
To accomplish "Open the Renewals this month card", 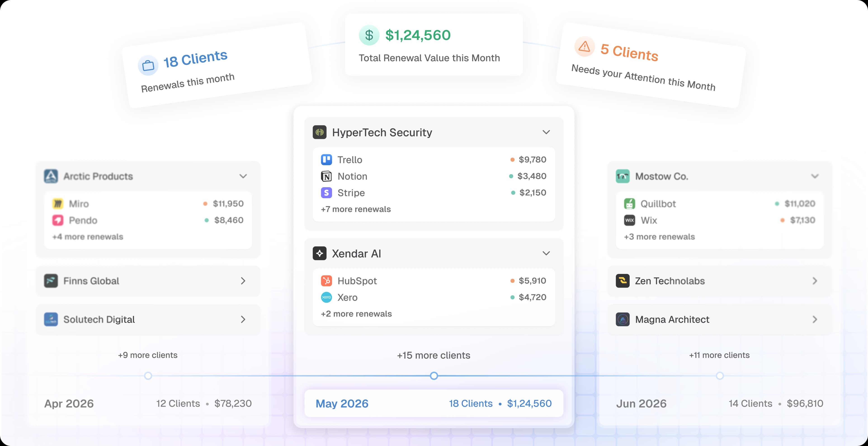I will pos(217,65).
